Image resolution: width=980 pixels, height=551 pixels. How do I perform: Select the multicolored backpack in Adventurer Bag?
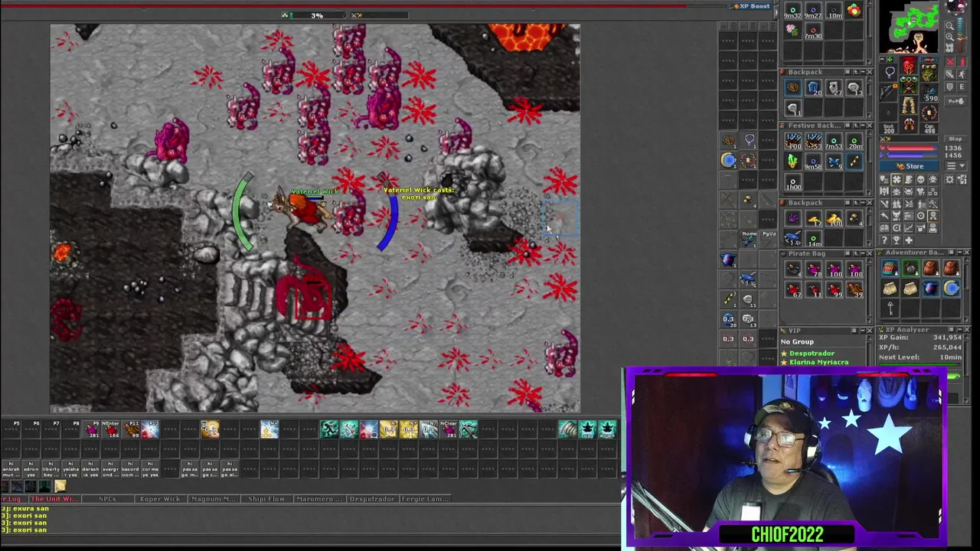890,268
